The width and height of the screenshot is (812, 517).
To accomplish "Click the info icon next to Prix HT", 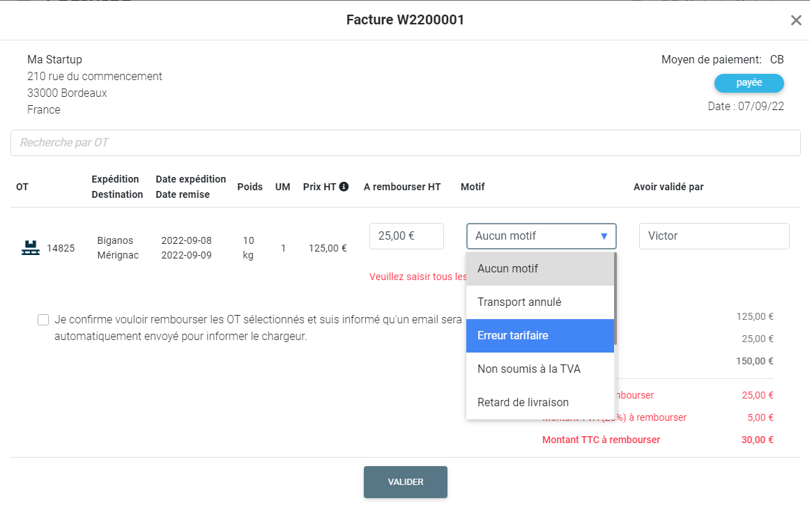I will (344, 187).
